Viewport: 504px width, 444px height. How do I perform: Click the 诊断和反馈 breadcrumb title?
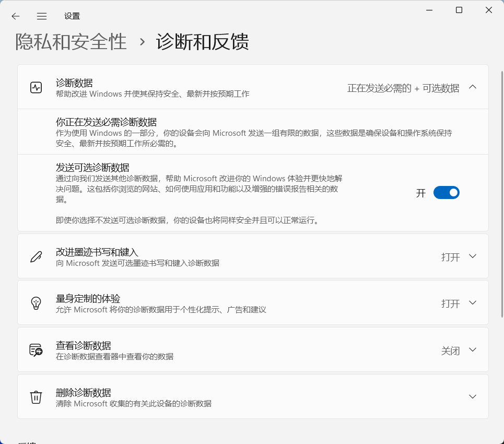(202, 42)
